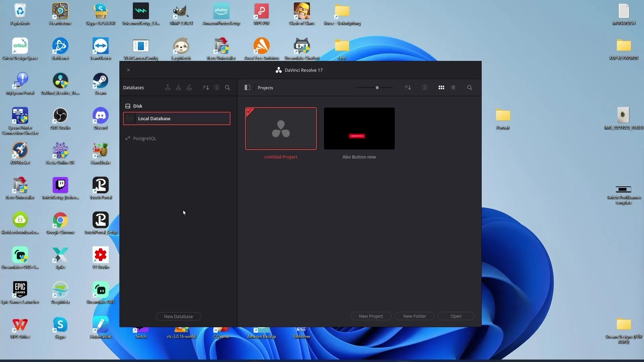The height and width of the screenshot is (362, 644).
Task: Open the Abo Button new project
Action: (x=359, y=128)
